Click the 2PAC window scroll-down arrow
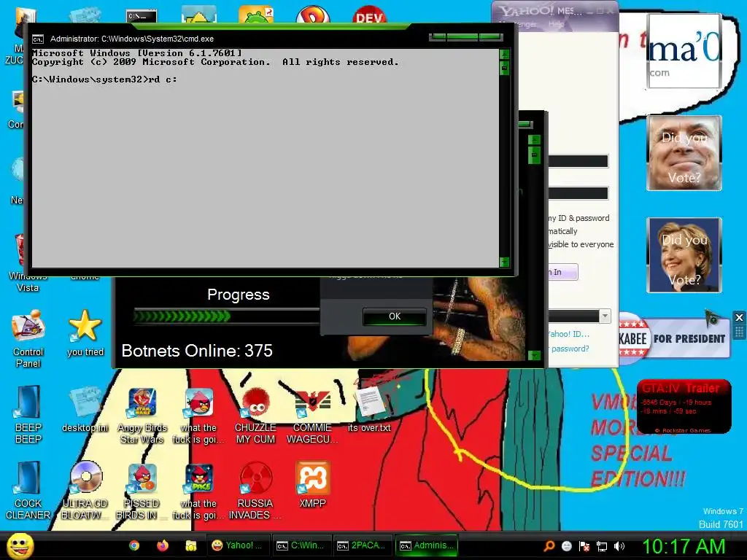Viewport: 747px width, 560px height. point(535,355)
